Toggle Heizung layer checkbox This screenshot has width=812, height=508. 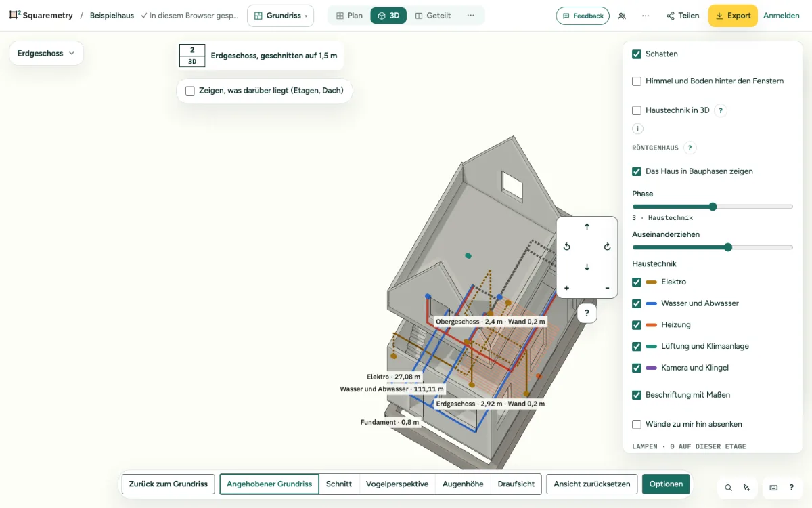click(x=637, y=325)
